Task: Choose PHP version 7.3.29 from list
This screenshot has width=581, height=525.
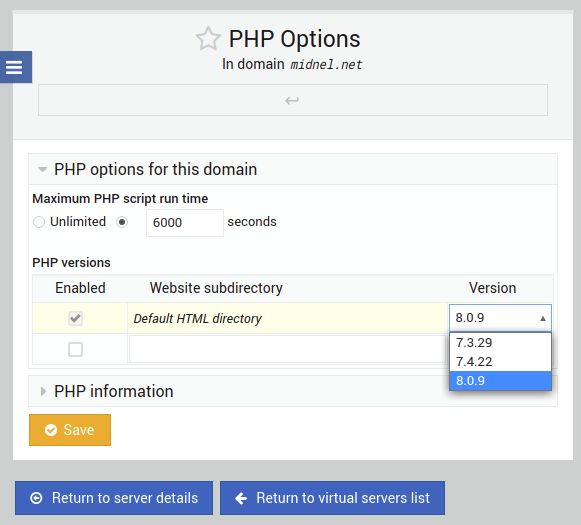Action: point(500,343)
